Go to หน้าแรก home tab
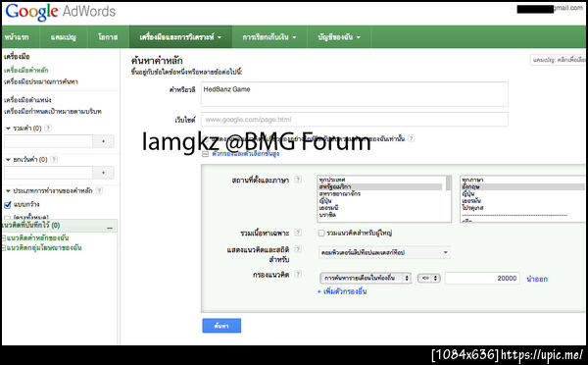Image resolution: width=588 pixels, height=365 pixels. point(17,37)
